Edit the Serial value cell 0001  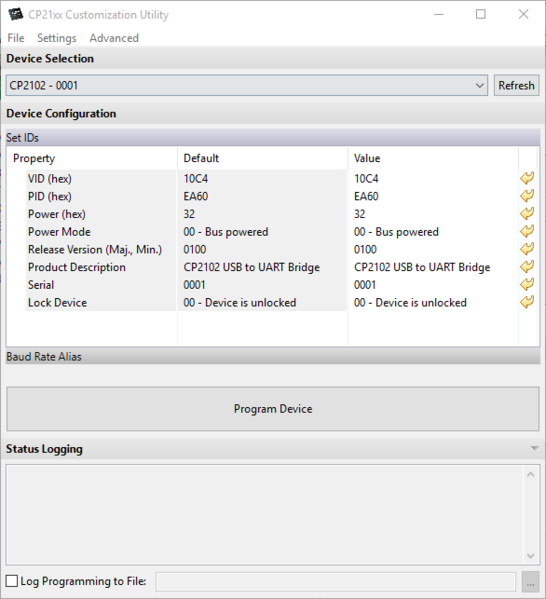click(433, 285)
